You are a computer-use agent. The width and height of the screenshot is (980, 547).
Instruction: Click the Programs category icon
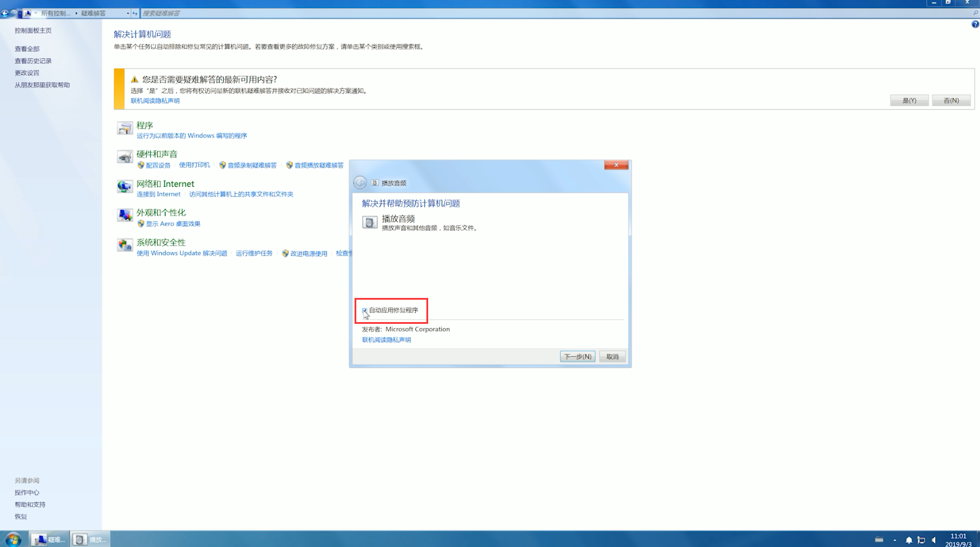pos(124,128)
